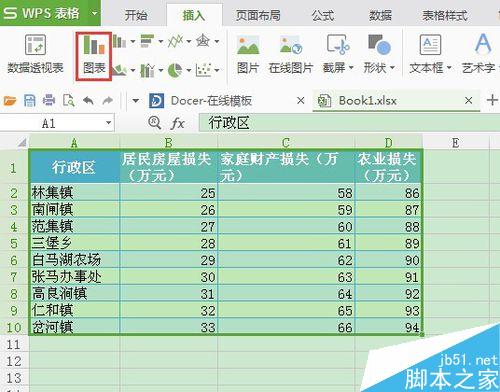Click the magnifier icon beside fx

pos(154,123)
